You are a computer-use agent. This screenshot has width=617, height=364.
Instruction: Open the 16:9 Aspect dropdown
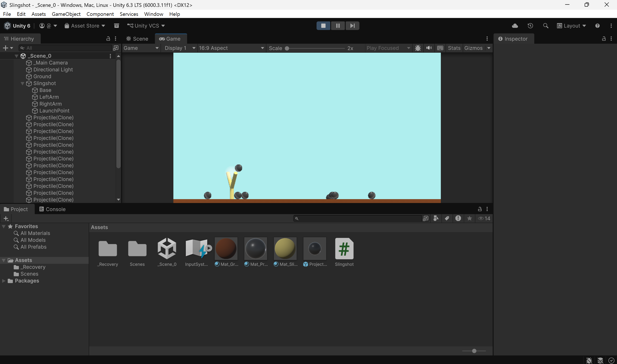(x=231, y=48)
